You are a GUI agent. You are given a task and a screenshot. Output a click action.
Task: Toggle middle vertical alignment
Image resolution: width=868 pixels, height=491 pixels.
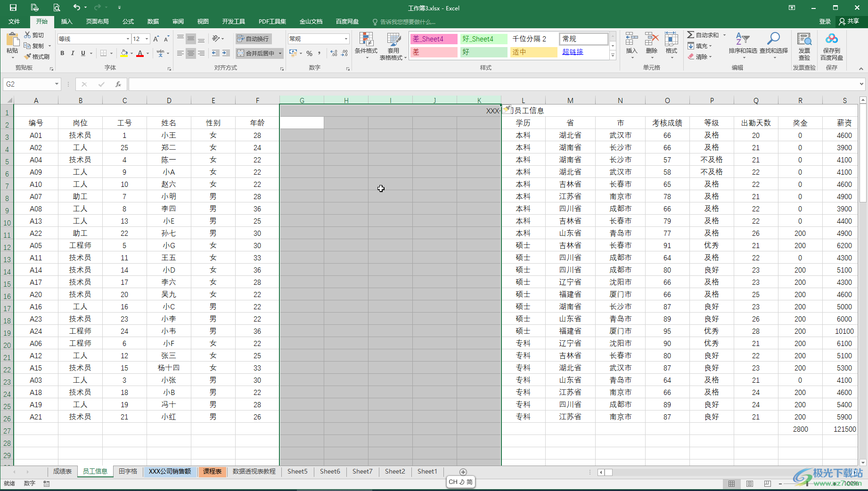coord(191,39)
